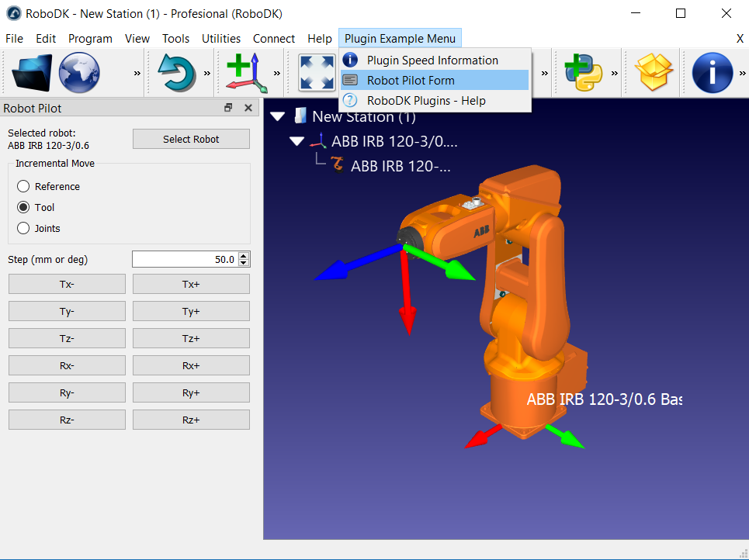Screen dimensions: 749x560
Task: Click the Ry+ button
Action: tap(191, 393)
